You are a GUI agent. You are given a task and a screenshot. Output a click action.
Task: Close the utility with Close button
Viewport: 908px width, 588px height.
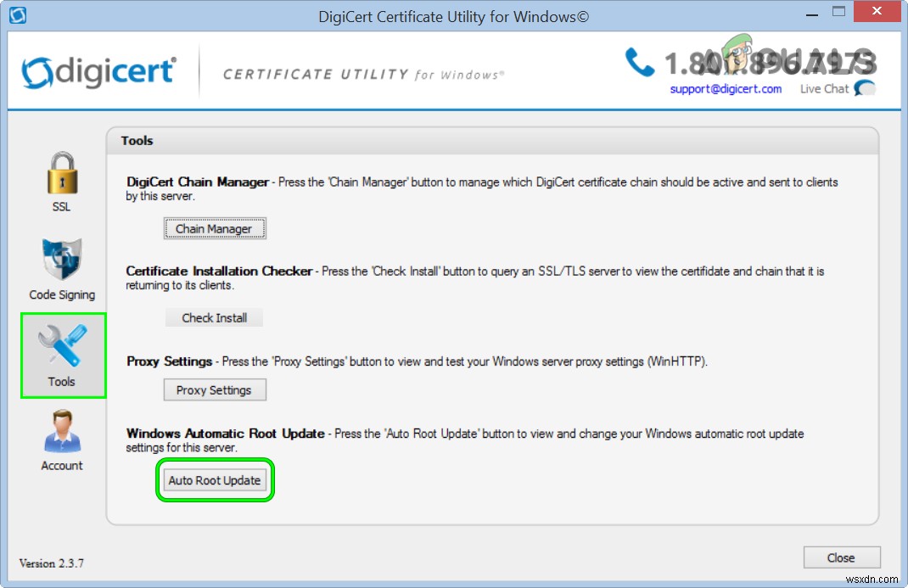pyautogui.click(x=842, y=557)
